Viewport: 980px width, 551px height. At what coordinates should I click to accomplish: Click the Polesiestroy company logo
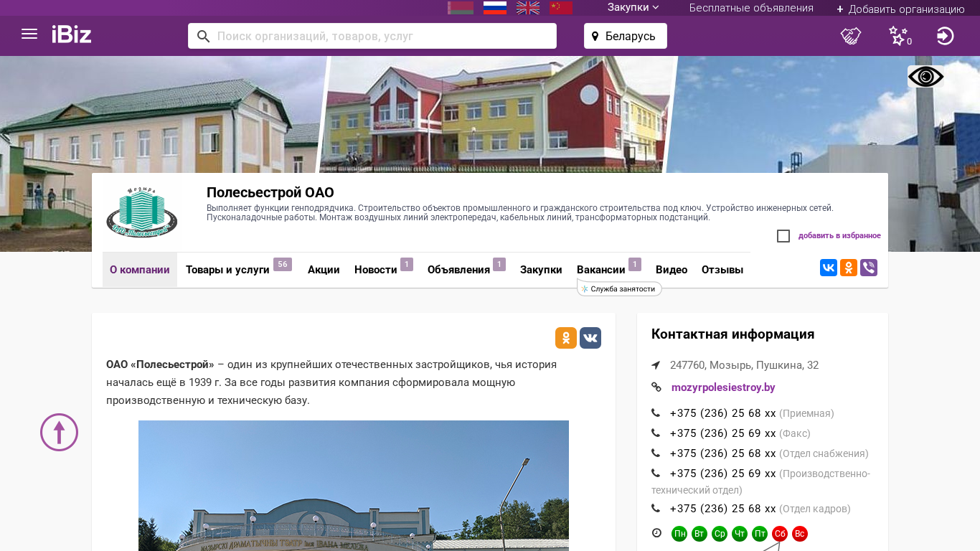(x=142, y=212)
